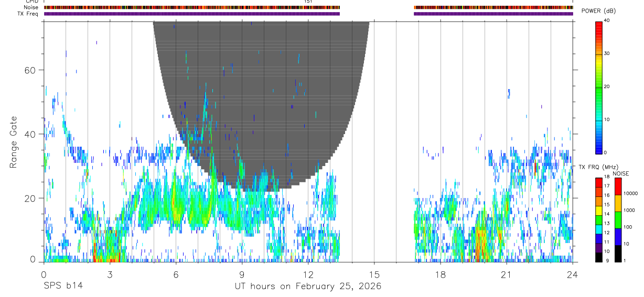Click the 'Range Gate' y-axis label

pos(13,142)
